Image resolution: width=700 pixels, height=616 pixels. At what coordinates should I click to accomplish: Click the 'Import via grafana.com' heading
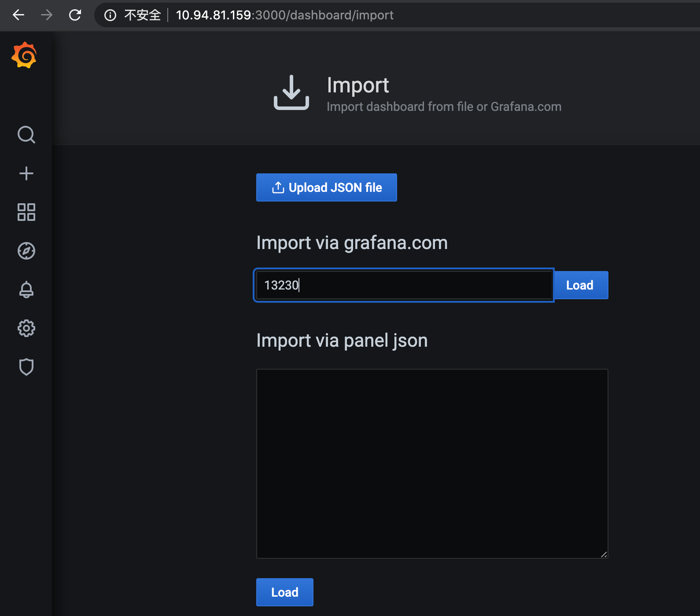point(352,243)
